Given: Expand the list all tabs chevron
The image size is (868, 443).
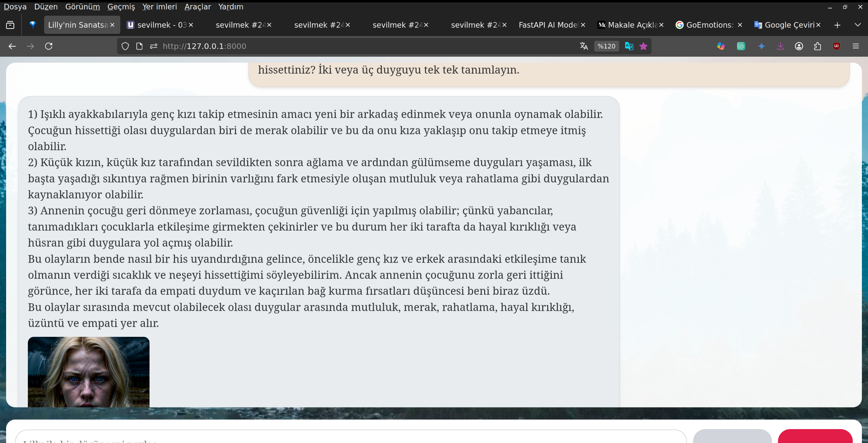Looking at the screenshot, I should click(x=858, y=25).
